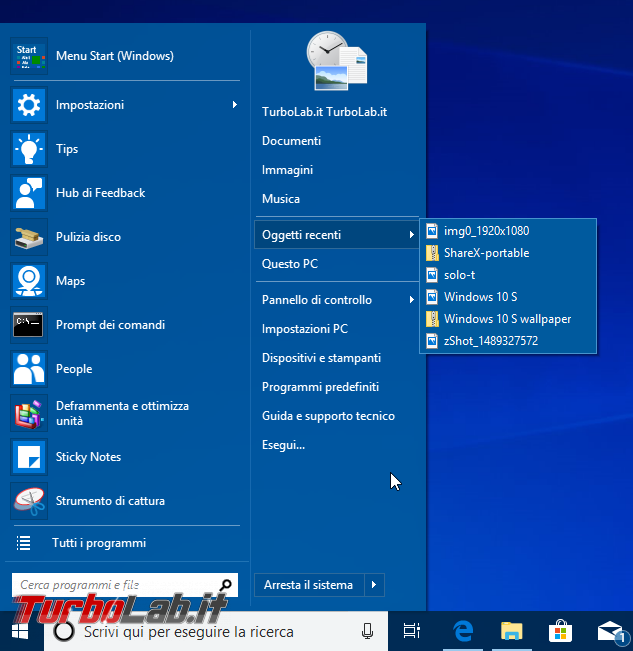Click the search magnifier icon
The width and height of the screenshot is (633, 651).
(x=226, y=585)
